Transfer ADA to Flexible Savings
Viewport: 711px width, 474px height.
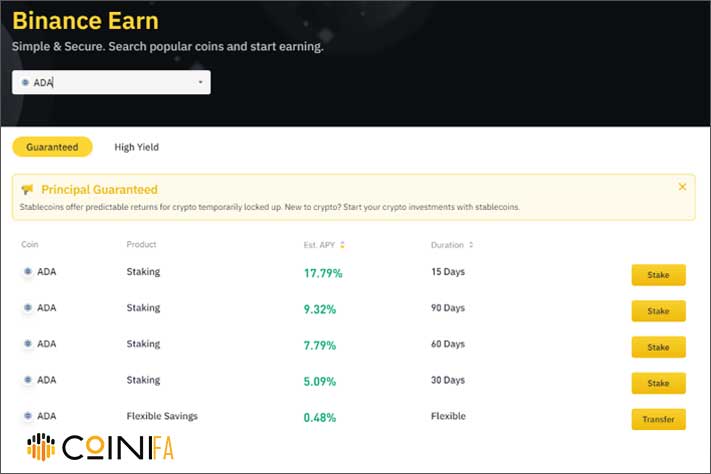coord(658,419)
